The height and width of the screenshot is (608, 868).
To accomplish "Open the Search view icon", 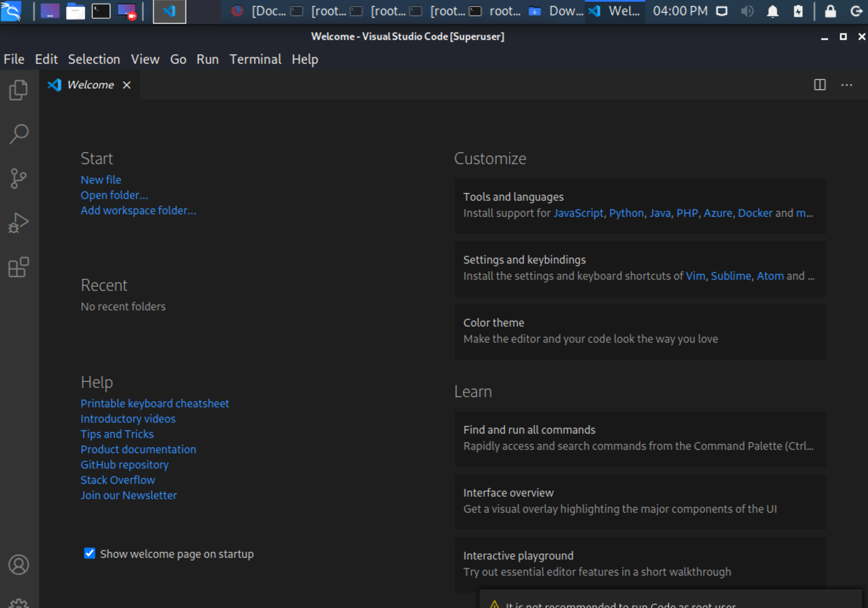I will (x=18, y=134).
